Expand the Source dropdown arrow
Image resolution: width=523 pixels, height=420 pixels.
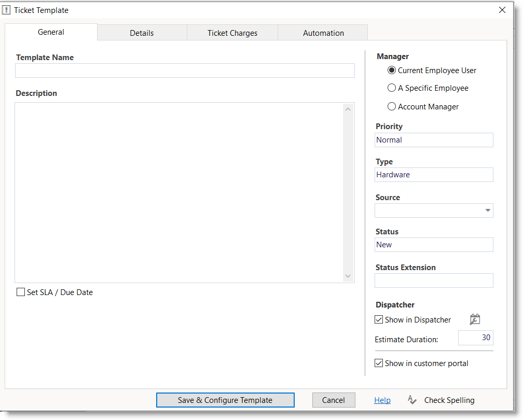click(488, 211)
